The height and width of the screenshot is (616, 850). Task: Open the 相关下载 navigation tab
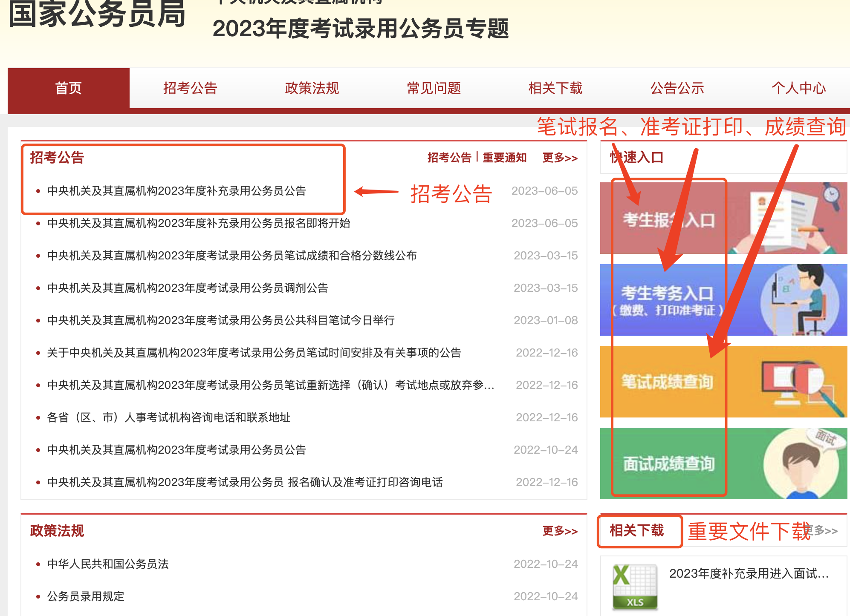555,88
